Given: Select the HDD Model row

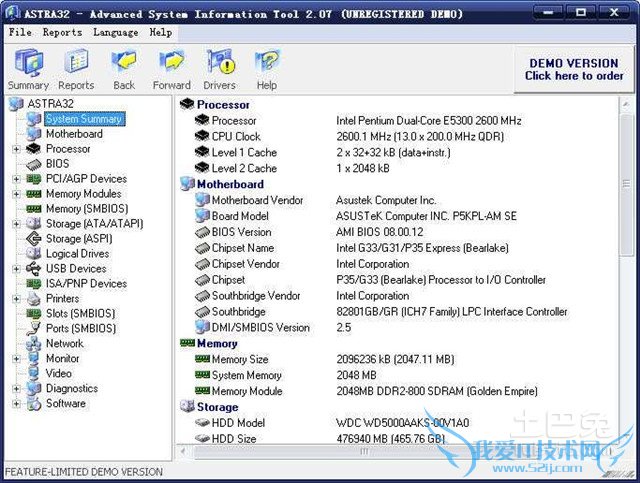Looking at the screenshot, I should (x=332, y=423).
